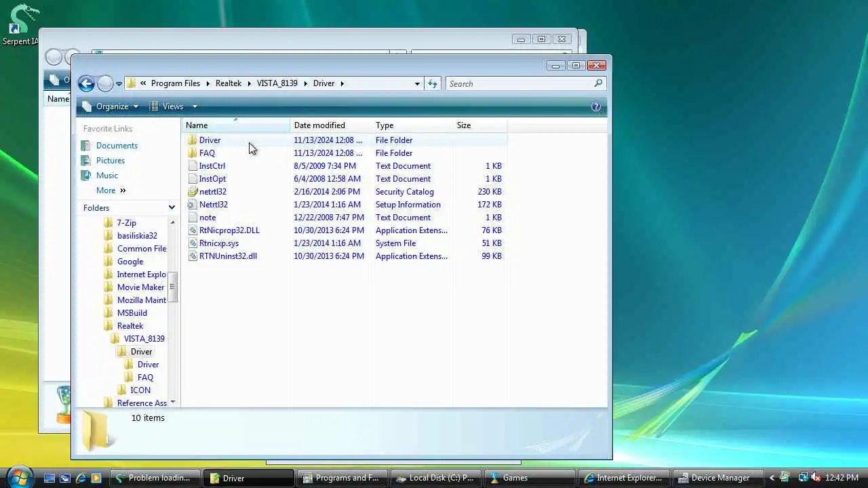Click inside the Search box
Screen dimensions: 868x488
[x=519, y=83]
